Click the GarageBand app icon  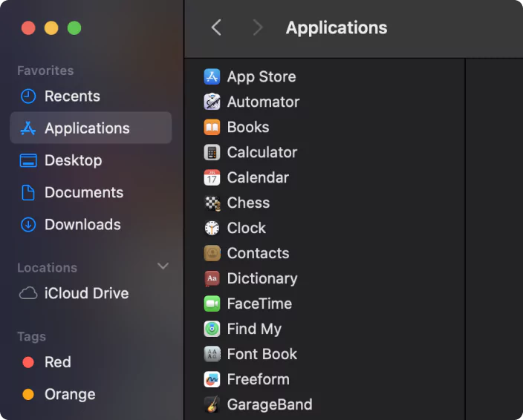tap(212, 404)
